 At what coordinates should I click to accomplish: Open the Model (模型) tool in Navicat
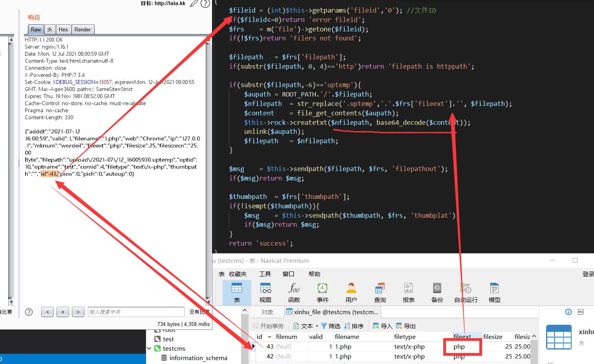(495, 293)
